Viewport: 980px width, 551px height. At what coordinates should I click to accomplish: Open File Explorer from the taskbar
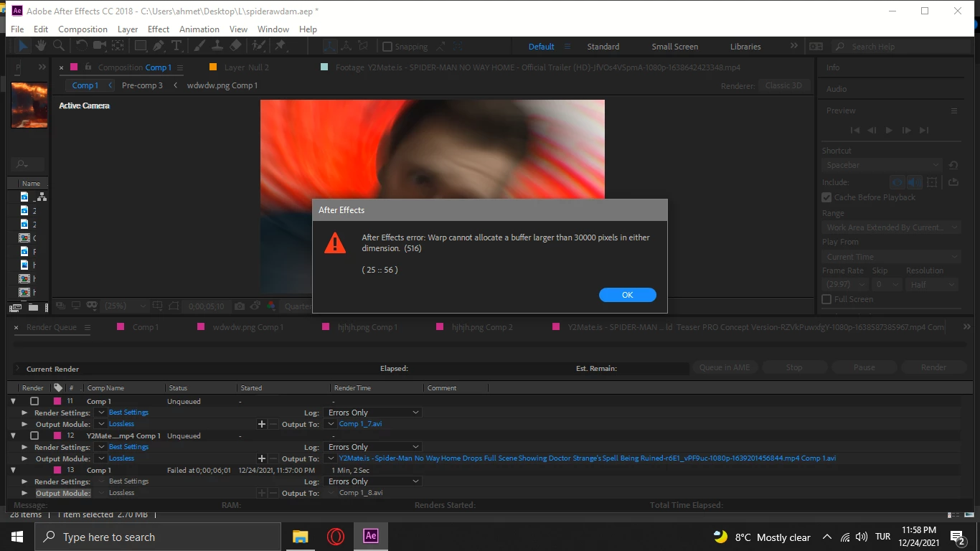coord(300,537)
